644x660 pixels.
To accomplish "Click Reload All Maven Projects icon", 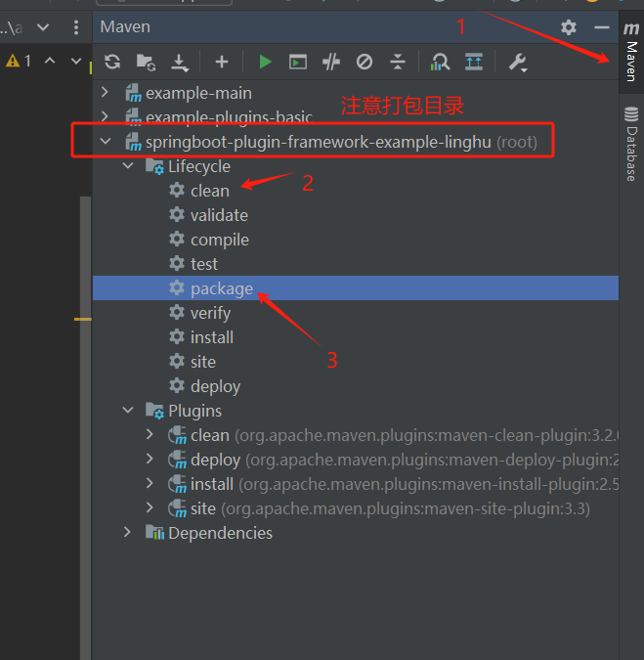I will pos(112,62).
